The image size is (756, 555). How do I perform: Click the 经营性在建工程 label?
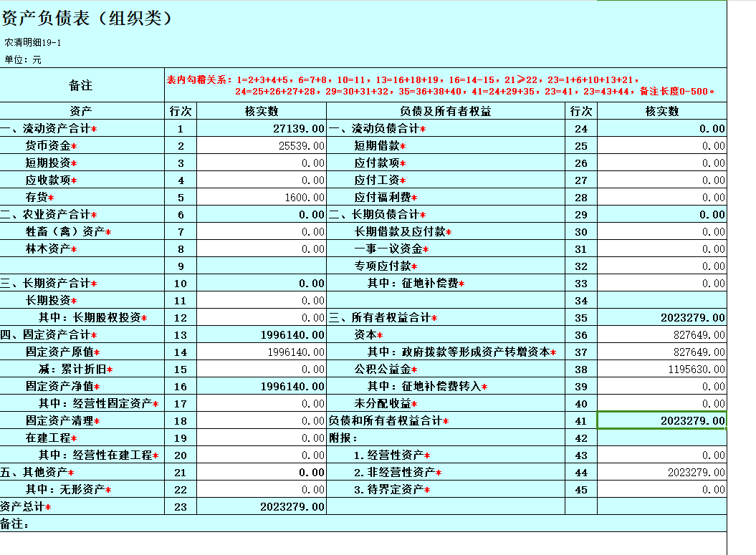click(x=98, y=455)
